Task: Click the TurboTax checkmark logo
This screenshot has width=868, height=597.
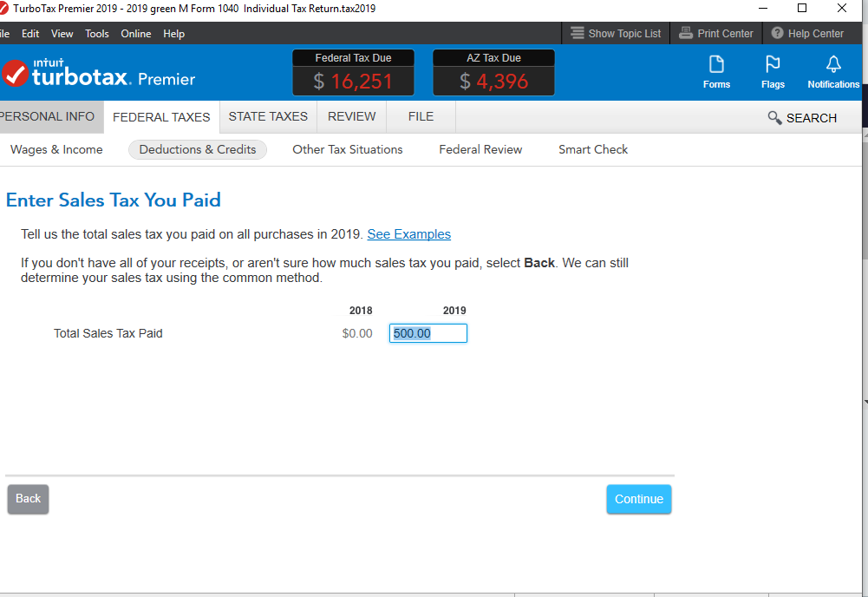Action: click(x=15, y=74)
